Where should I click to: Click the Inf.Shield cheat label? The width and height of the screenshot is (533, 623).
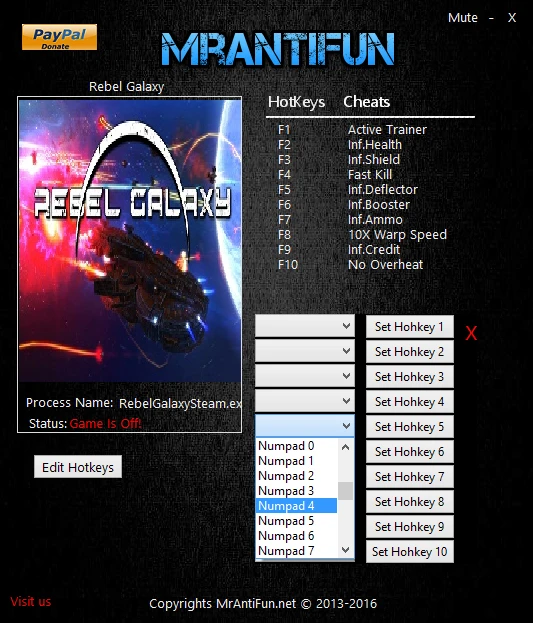[374, 160]
